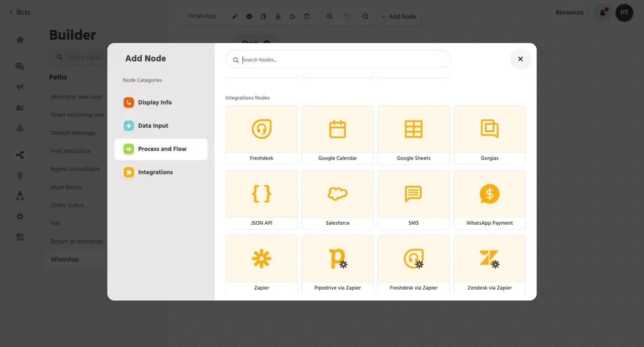644x347 pixels.
Task: Select the plain Zapier node
Action: [x=262, y=265]
